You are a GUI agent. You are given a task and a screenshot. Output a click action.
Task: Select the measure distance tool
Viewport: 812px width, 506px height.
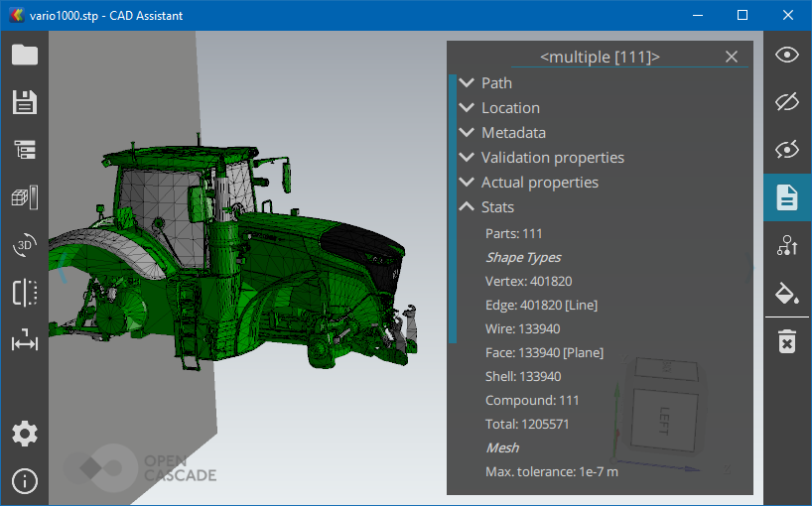click(x=25, y=342)
